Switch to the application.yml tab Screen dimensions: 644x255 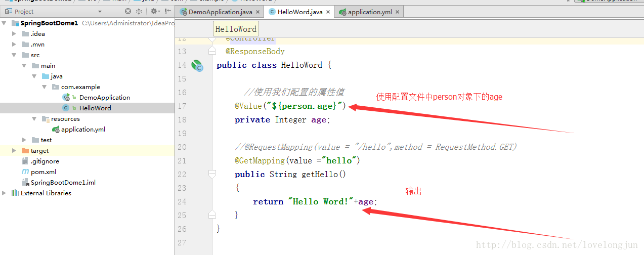[x=370, y=12]
